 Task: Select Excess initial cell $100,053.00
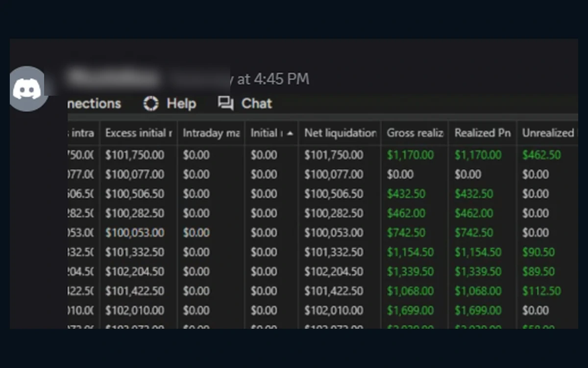[135, 233]
